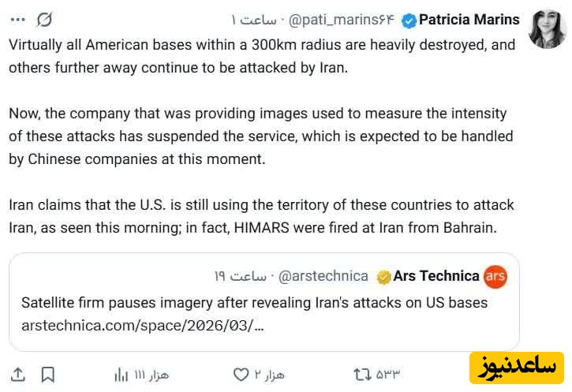Click the Ars Technica orange avatar logo

(495, 277)
